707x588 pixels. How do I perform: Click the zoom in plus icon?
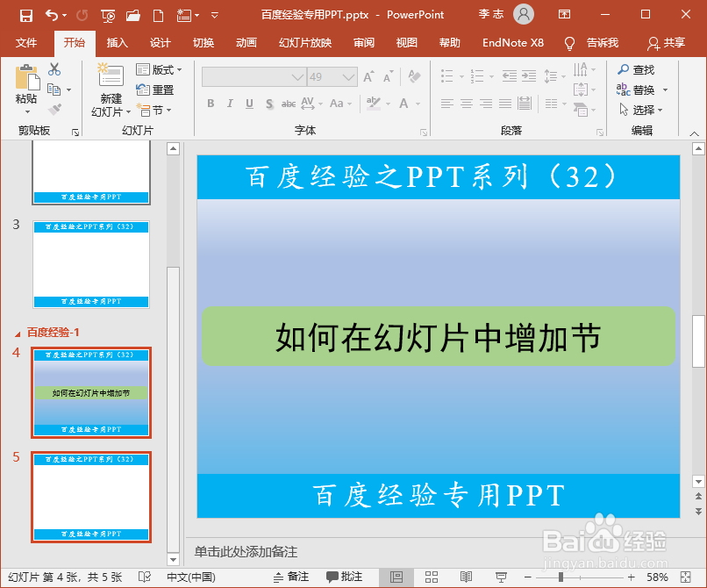coord(632,577)
